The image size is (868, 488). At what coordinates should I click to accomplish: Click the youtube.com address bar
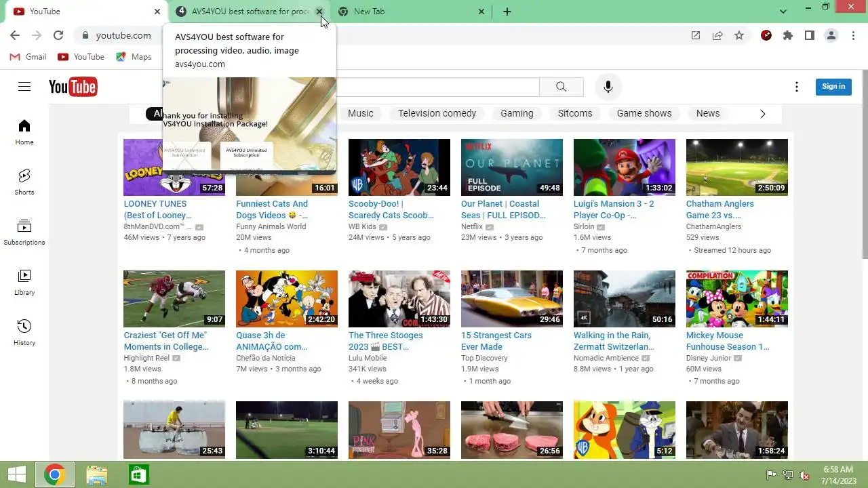coord(380,35)
